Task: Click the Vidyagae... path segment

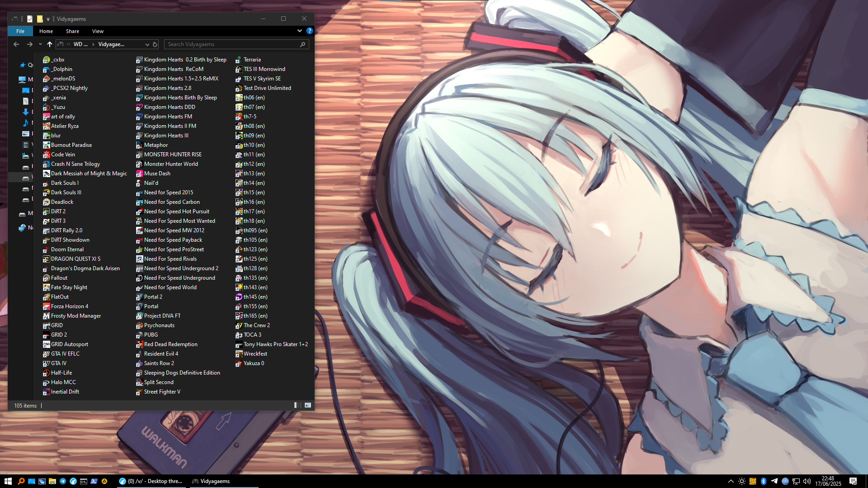Action: pyautogui.click(x=111, y=44)
